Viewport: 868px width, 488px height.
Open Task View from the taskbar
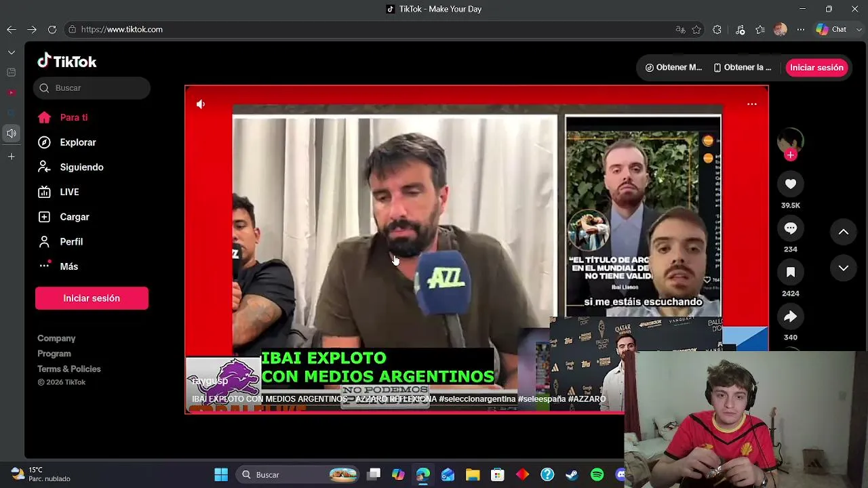(374, 474)
